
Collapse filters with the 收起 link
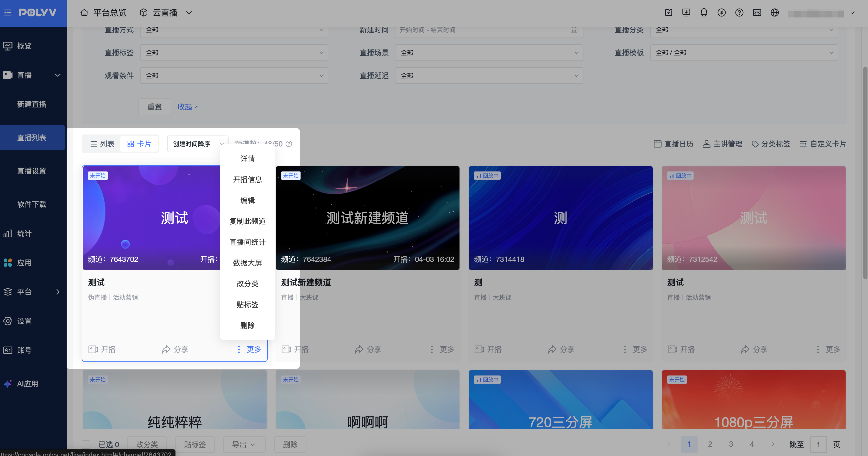click(188, 107)
